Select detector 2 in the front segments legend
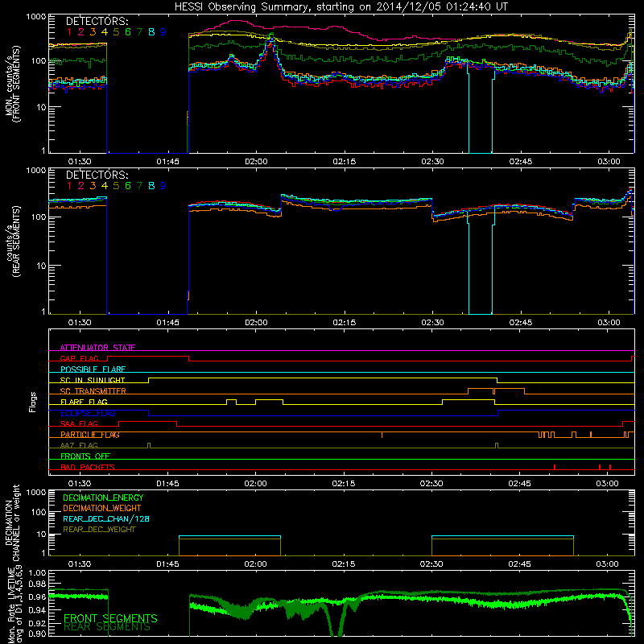Viewport: 644px width, 644px height. click(x=81, y=32)
